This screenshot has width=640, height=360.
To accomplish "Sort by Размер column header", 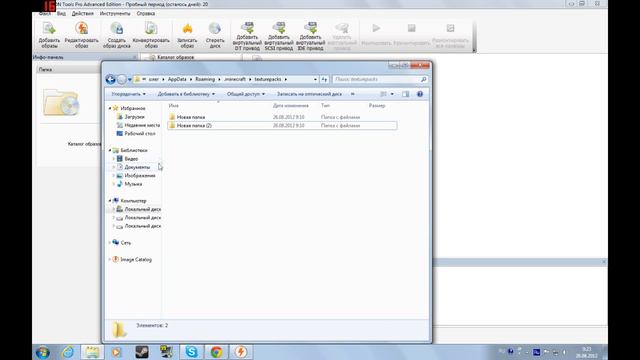I will (x=377, y=106).
